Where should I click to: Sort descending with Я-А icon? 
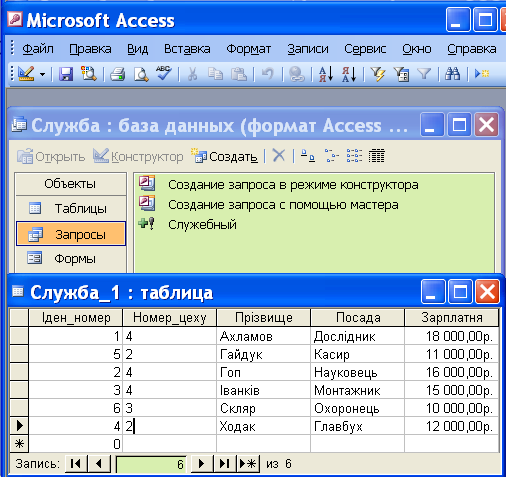[x=349, y=74]
